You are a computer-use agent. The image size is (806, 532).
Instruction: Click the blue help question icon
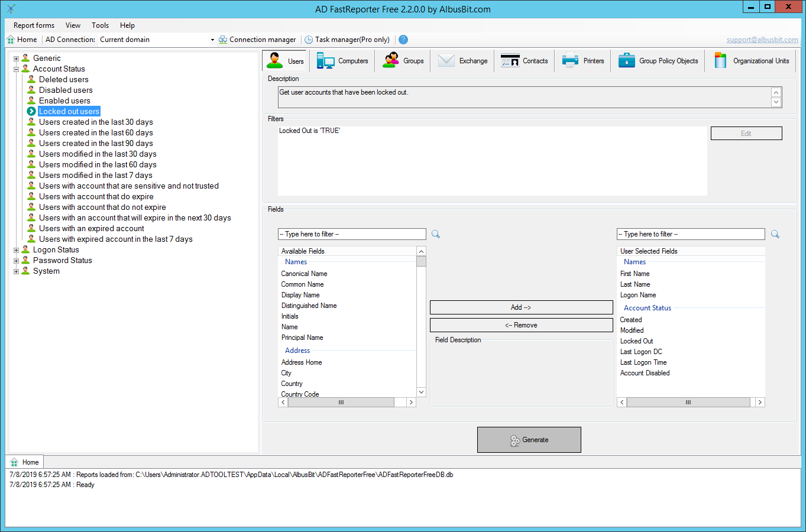pyautogui.click(x=403, y=40)
